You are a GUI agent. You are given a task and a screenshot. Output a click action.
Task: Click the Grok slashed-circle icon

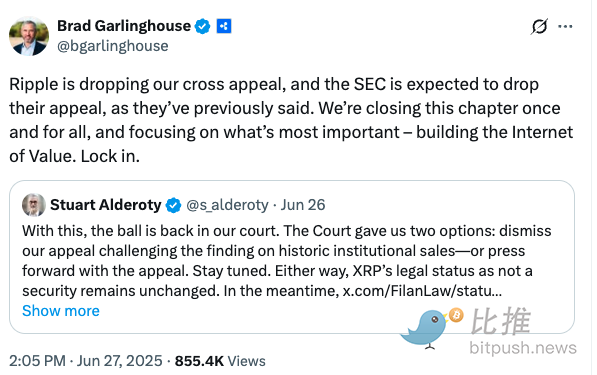[540, 26]
